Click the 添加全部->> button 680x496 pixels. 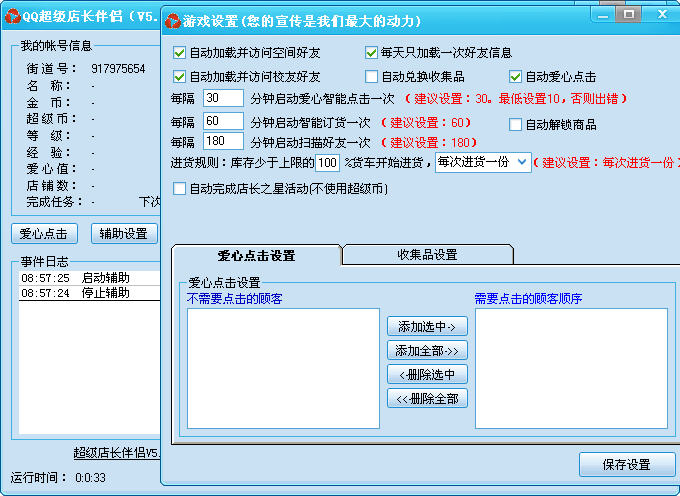427,350
